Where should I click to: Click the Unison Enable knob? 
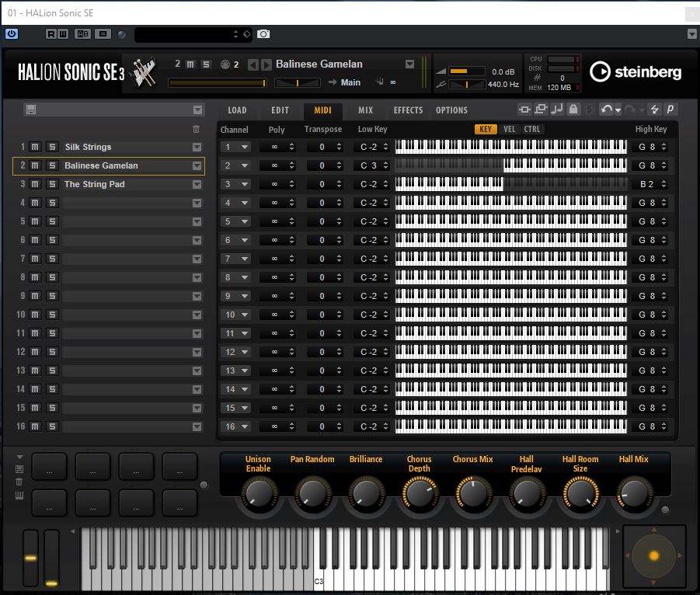[259, 494]
